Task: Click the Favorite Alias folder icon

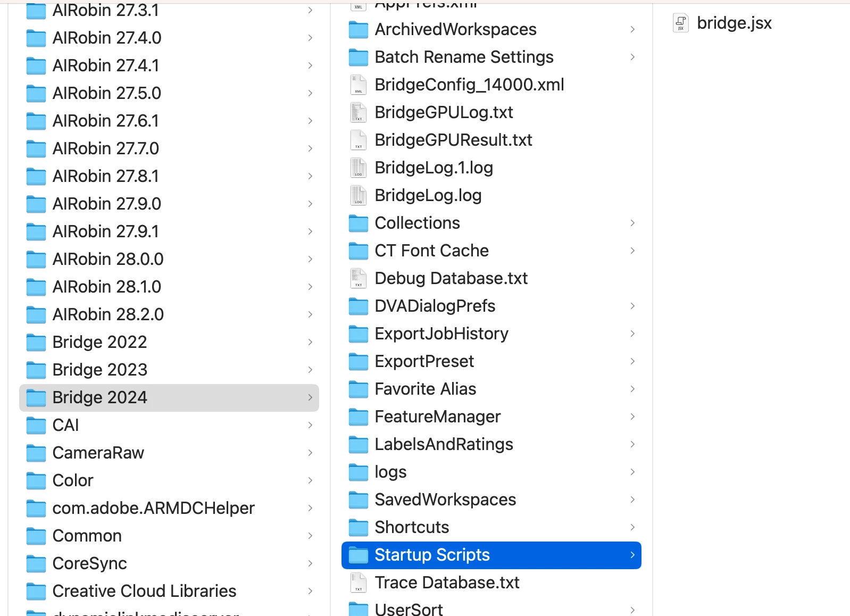Action: click(358, 389)
